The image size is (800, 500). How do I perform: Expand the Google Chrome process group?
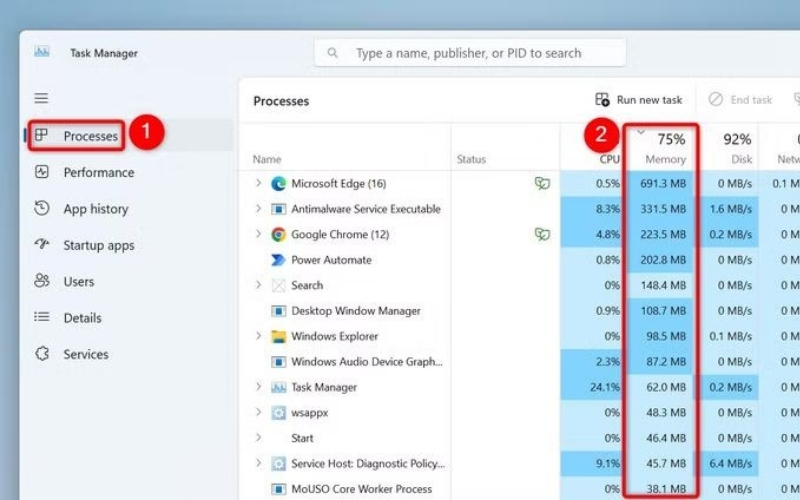point(258,235)
